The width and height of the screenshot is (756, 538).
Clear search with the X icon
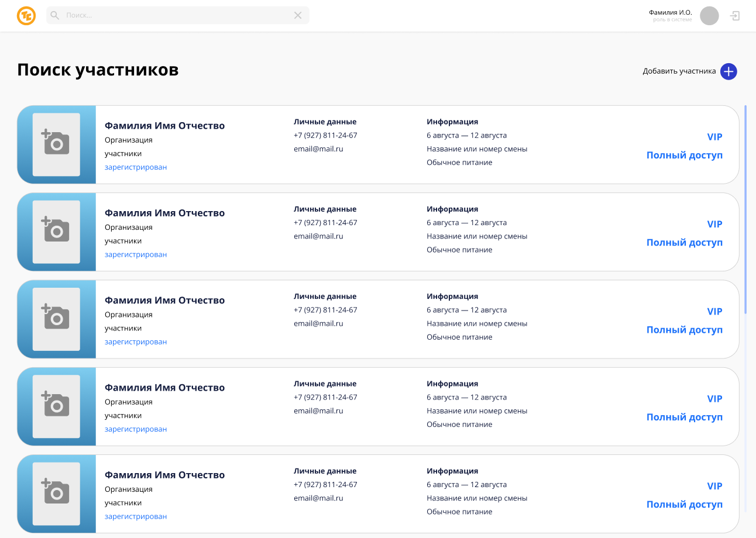298,15
